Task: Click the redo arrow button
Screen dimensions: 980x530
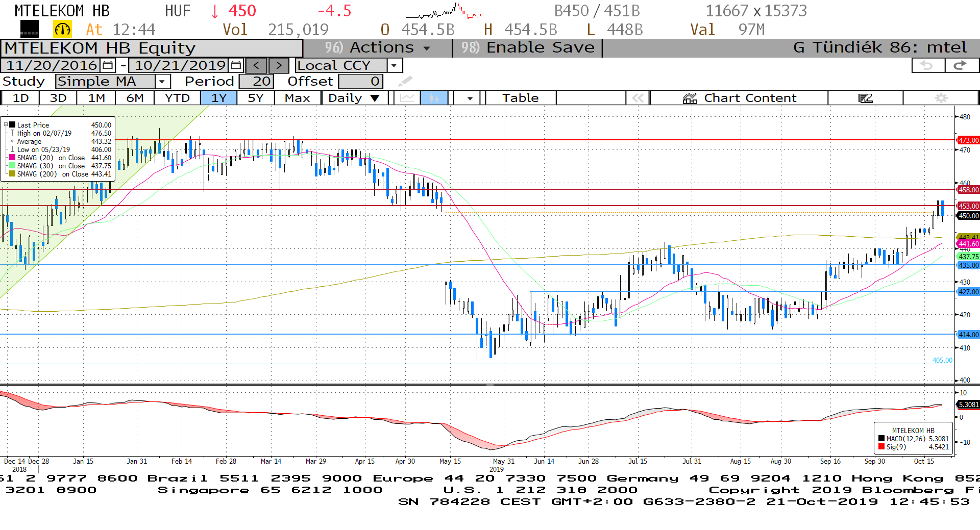Action: [962, 65]
